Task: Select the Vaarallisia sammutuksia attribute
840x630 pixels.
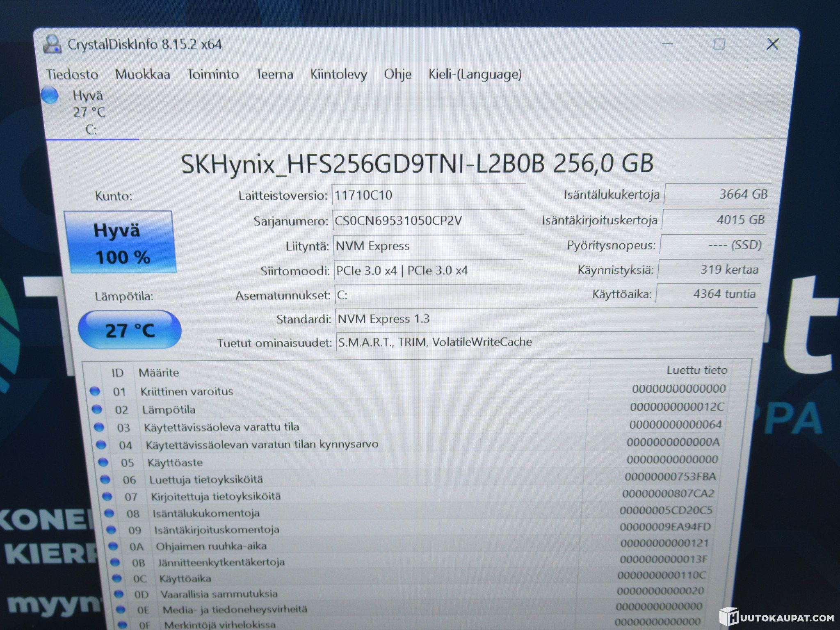Action: pyautogui.click(x=219, y=594)
